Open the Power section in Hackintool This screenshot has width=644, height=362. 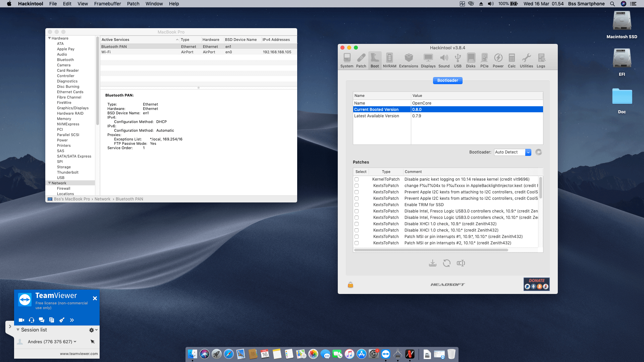point(498,61)
